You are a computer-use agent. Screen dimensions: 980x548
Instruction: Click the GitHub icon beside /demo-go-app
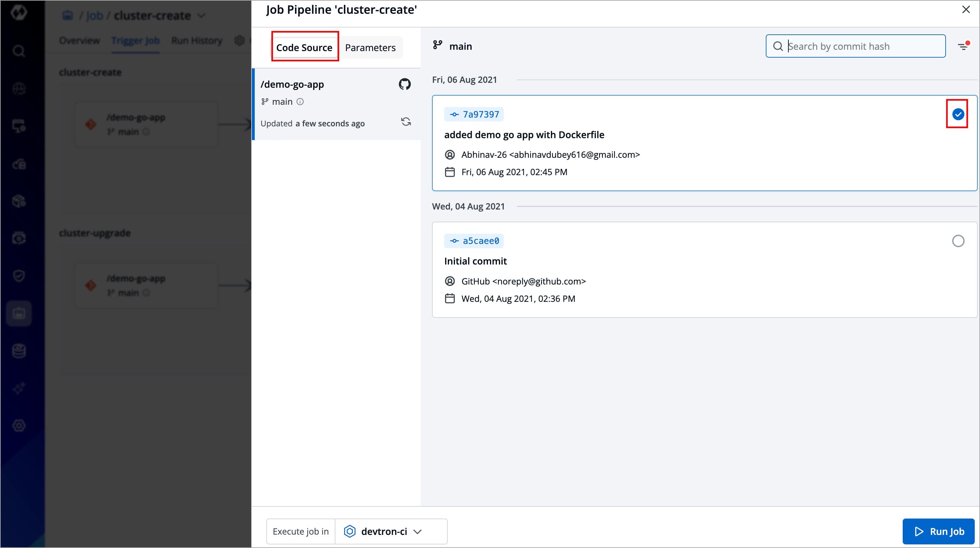point(405,84)
